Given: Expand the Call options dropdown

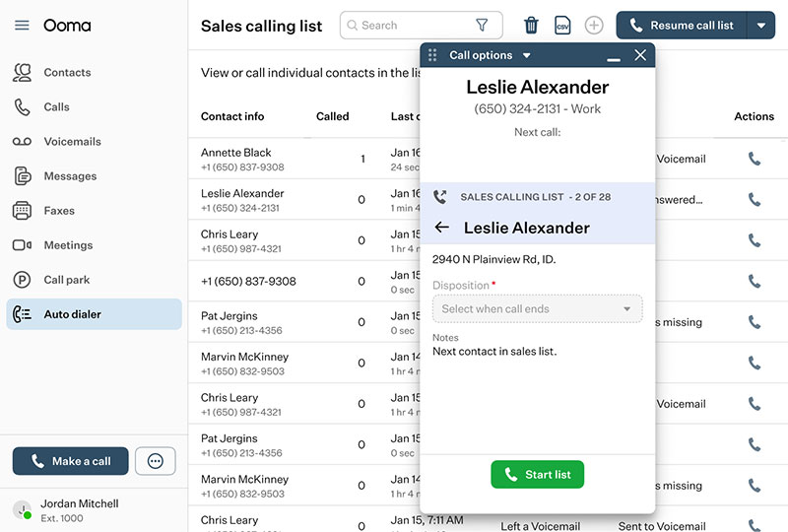Looking at the screenshot, I should [x=526, y=56].
